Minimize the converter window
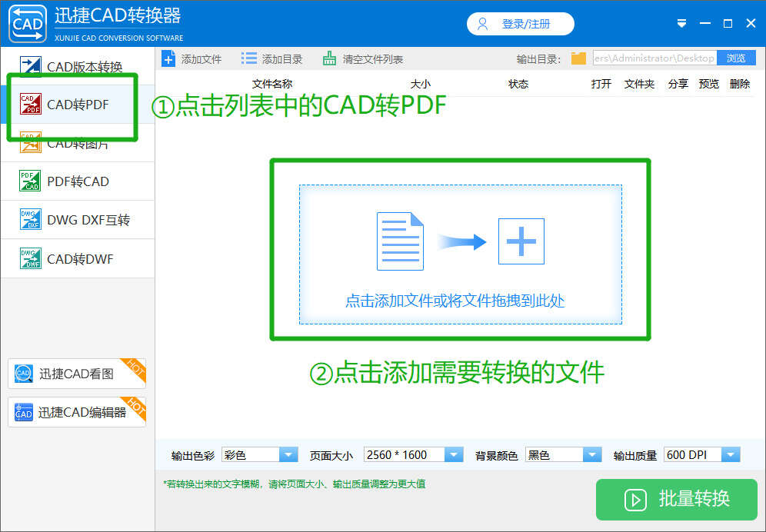The width and height of the screenshot is (766, 532). (x=705, y=24)
